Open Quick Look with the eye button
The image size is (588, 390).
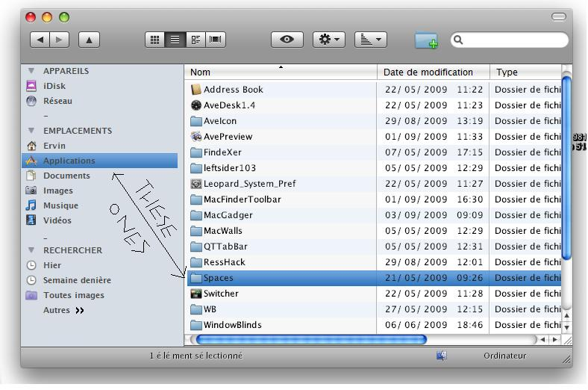(x=287, y=40)
